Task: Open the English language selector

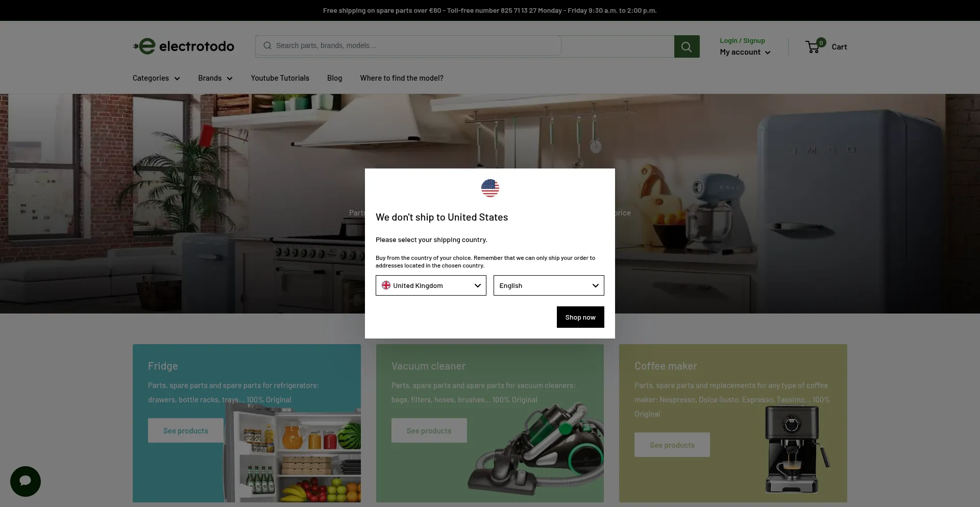Action: pos(549,285)
